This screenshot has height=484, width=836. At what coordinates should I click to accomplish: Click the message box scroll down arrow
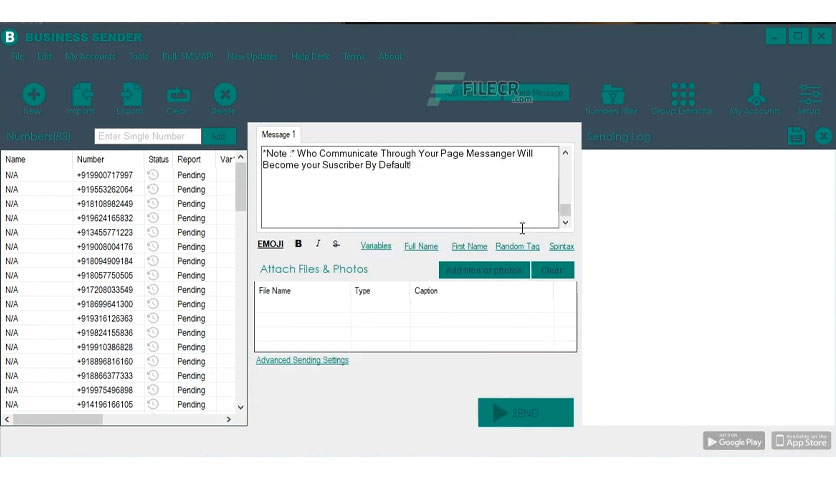click(x=566, y=222)
